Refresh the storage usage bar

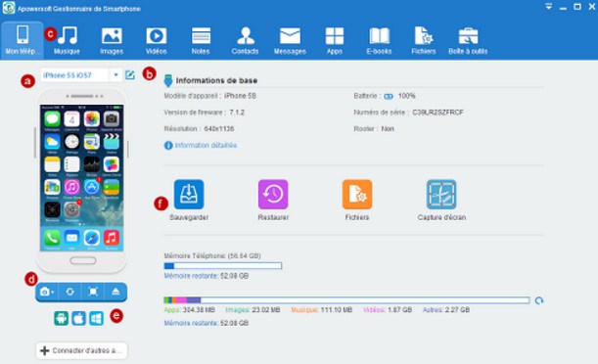click(539, 300)
